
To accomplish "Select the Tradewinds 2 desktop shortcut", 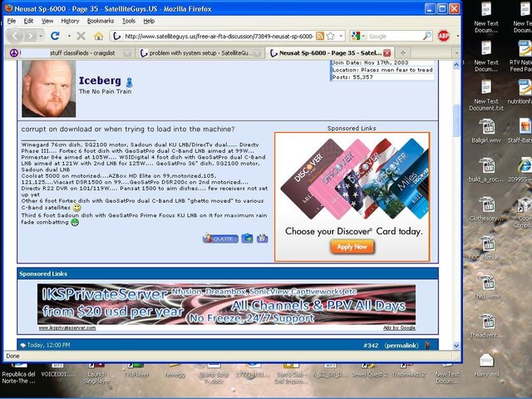I will [x=408, y=372].
